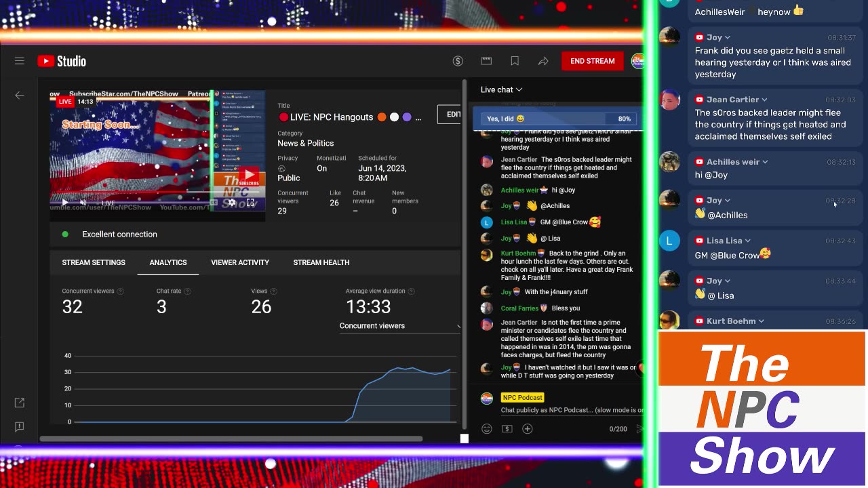
Task: Click the chat message input field
Action: tap(572, 410)
